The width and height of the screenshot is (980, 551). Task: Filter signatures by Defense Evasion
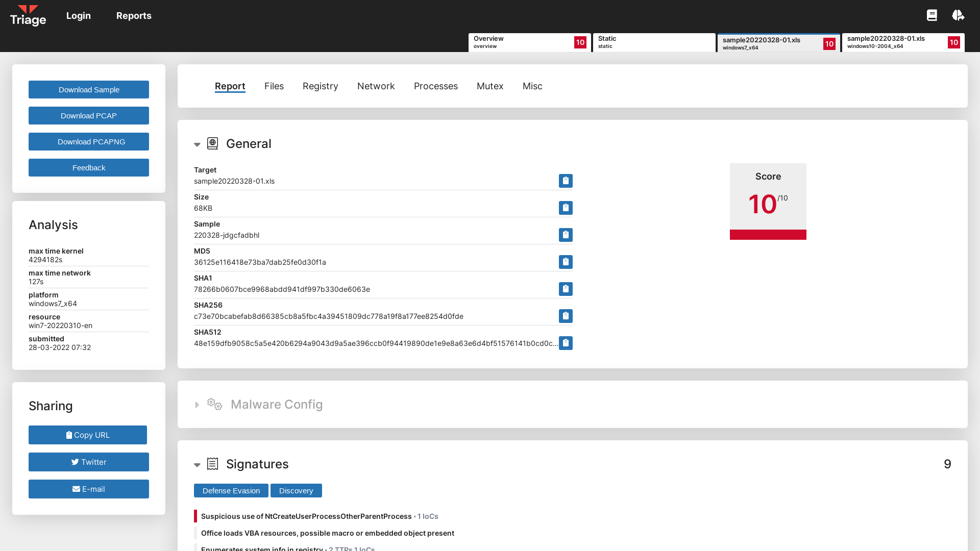click(231, 491)
